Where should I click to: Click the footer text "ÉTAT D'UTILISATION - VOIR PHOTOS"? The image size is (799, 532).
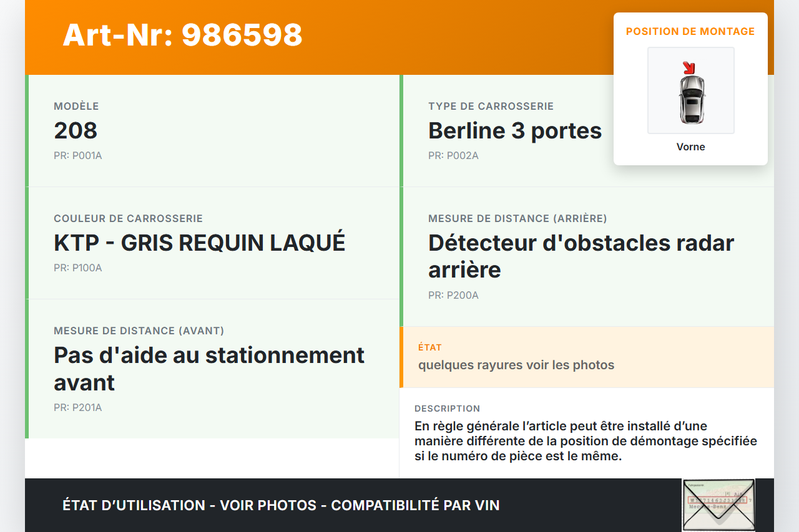190,505
